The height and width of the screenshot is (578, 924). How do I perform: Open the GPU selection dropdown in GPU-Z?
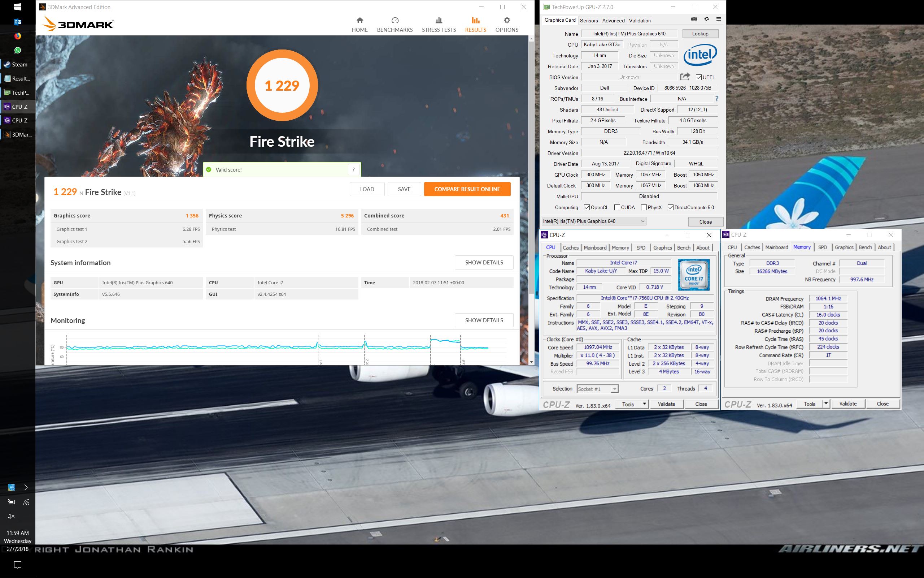point(594,221)
